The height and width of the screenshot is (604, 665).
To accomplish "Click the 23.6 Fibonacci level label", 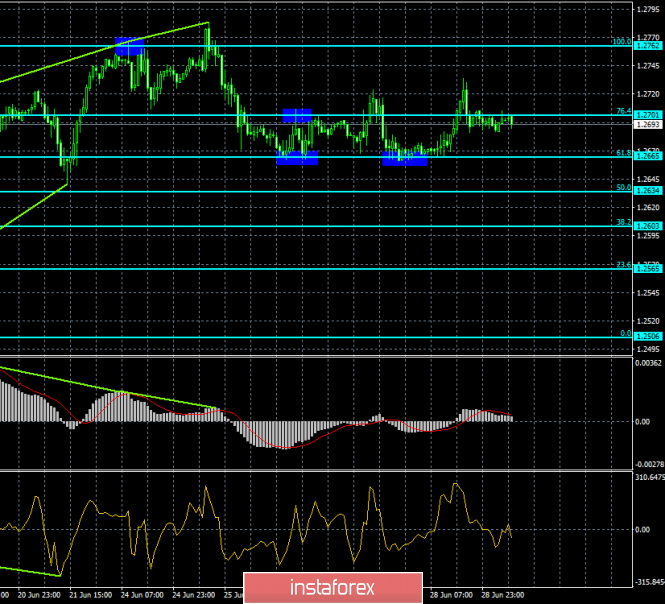I will point(622,264).
